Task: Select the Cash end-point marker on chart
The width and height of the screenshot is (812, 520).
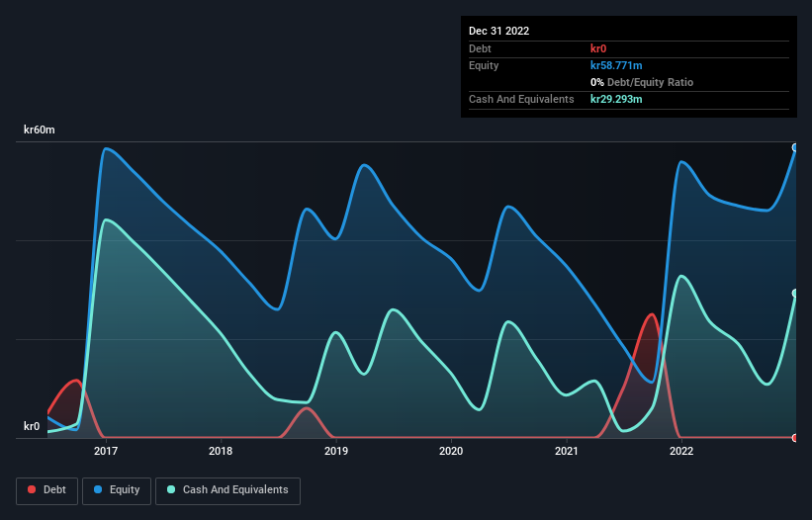Action: (x=795, y=294)
